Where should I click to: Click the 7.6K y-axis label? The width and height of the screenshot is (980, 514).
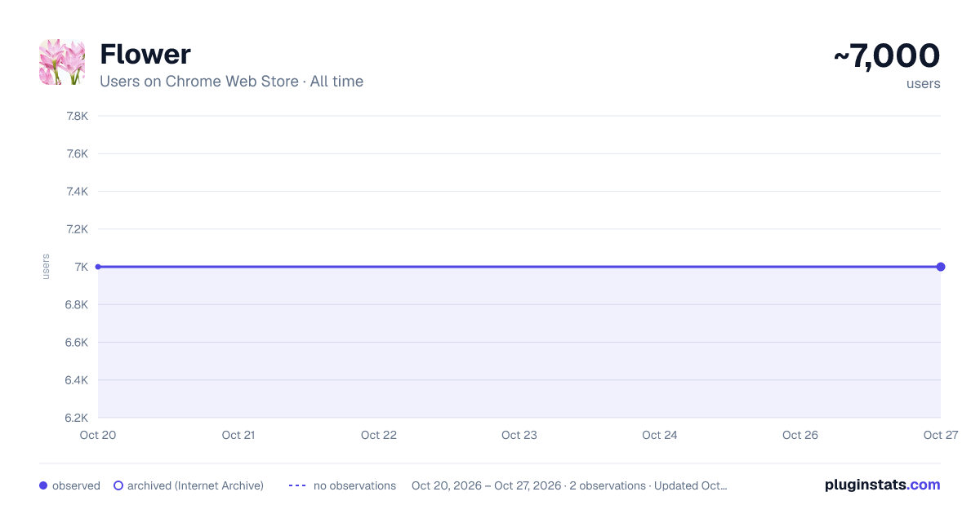point(77,153)
